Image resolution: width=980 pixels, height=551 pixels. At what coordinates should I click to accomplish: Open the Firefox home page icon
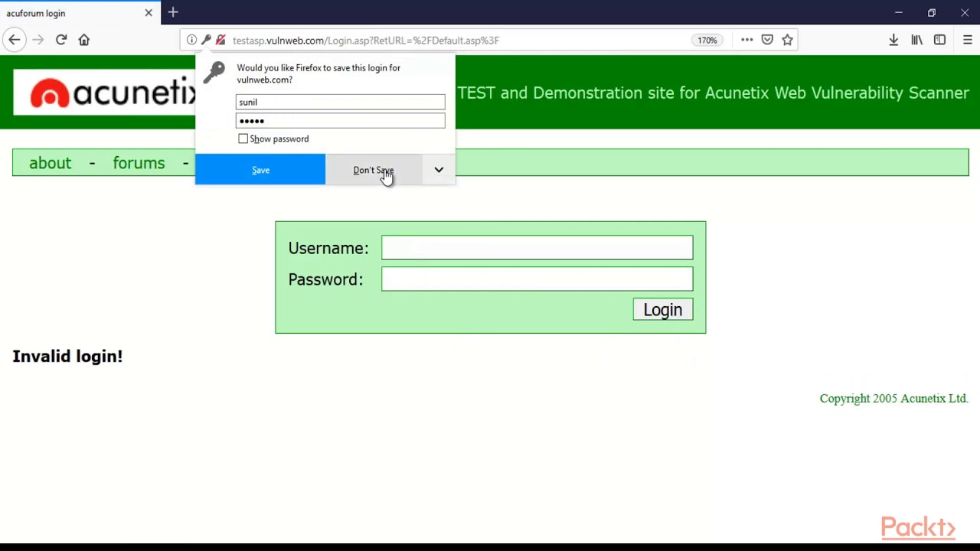(84, 40)
